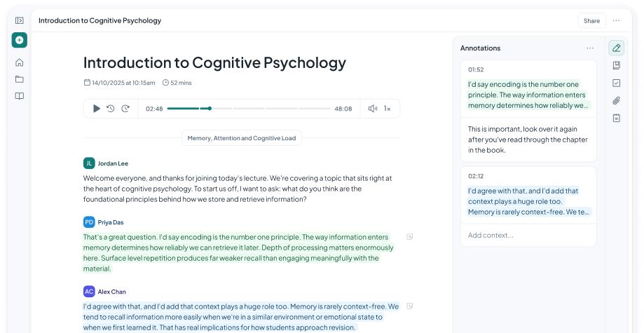
Task: Open the notes document panel icon
Action: [616, 118]
